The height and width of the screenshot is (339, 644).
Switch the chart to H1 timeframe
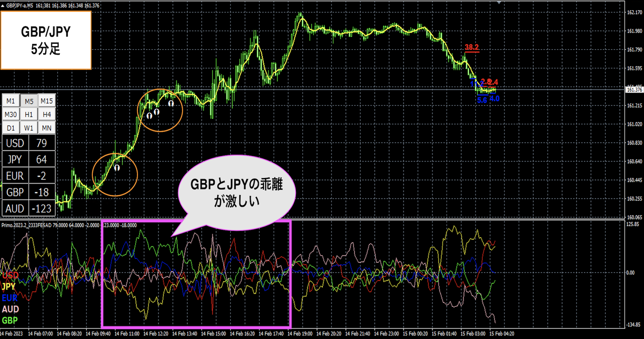tap(29, 114)
